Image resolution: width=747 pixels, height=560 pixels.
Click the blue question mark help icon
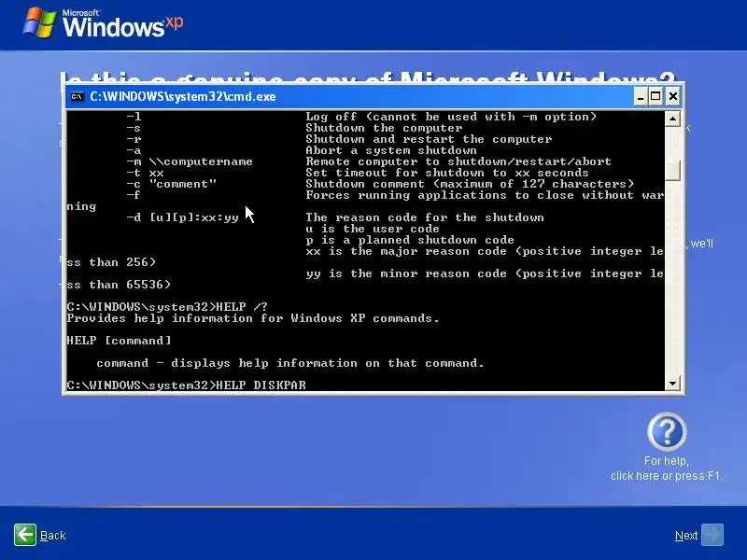pos(667,432)
